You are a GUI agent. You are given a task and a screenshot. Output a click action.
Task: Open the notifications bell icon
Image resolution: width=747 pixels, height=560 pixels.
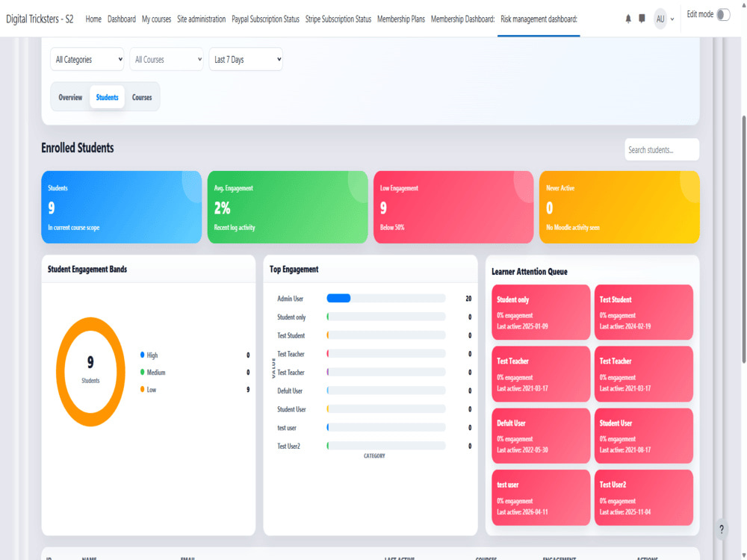click(x=628, y=19)
